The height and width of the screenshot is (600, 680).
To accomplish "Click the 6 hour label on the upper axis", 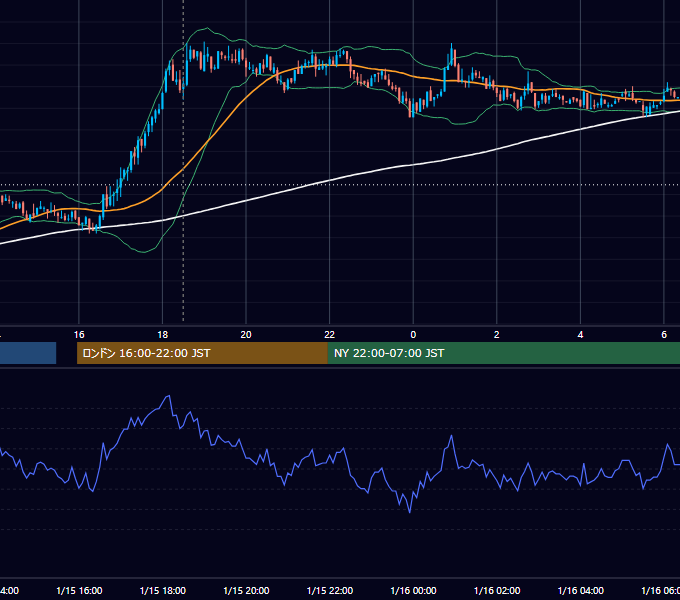I will [x=664, y=335].
